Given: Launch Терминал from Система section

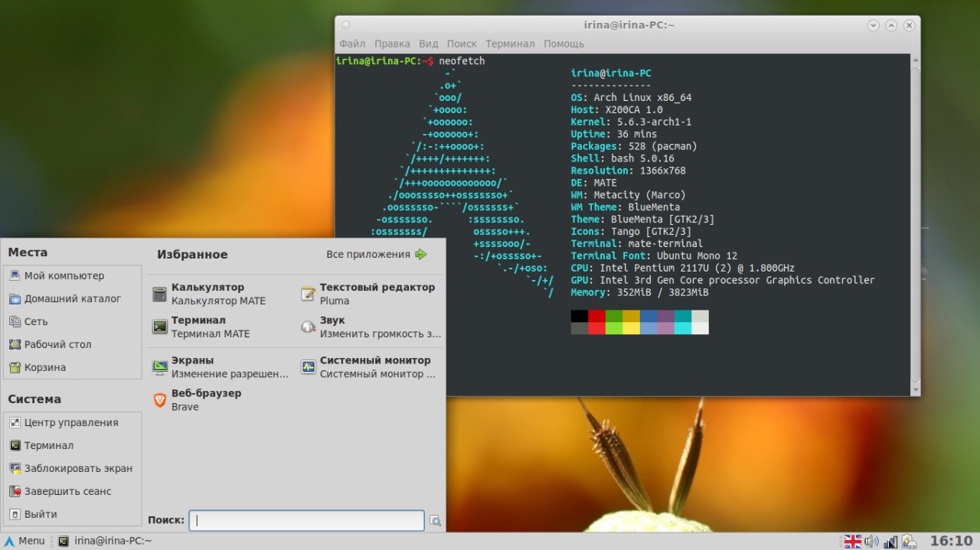Looking at the screenshot, I should pos(73,445).
